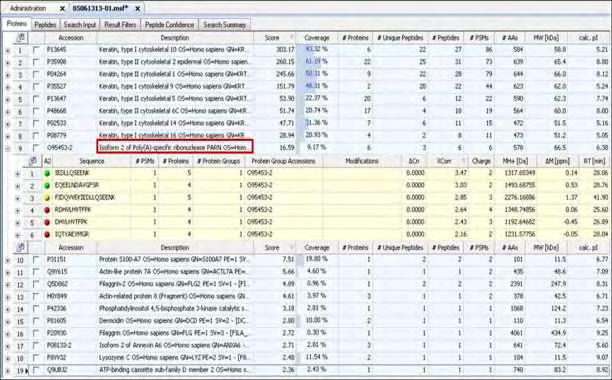Image resolution: width=612 pixels, height=380 pixels.
Task: Select checkbox for Filaggrin-2 Q5D862 row
Action: 36,284
